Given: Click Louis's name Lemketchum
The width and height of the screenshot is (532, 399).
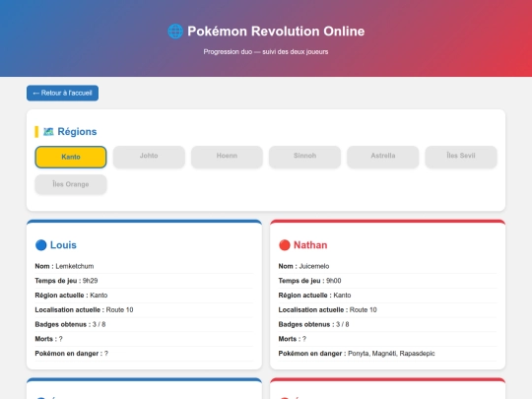Looking at the screenshot, I should tap(75, 266).
